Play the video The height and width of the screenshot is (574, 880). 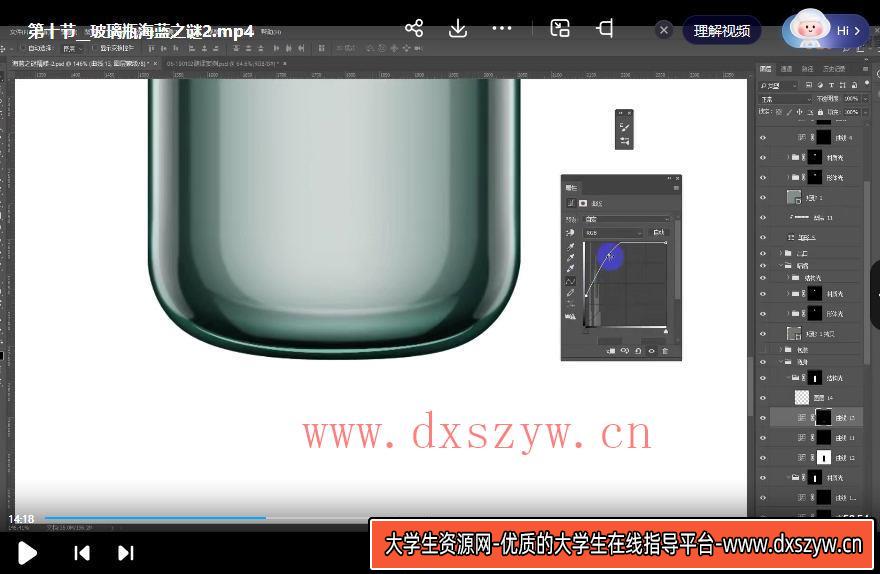[x=27, y=553]
